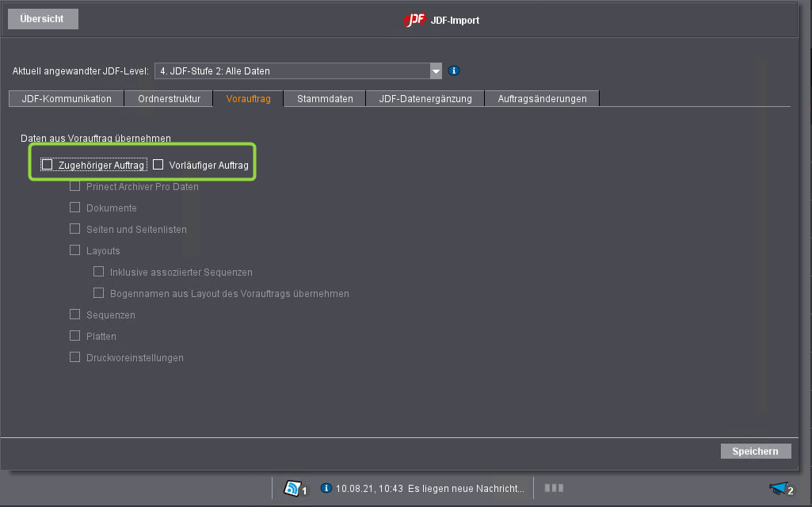
Task: Click the JDF-Import title text
Action: [455, 20]
